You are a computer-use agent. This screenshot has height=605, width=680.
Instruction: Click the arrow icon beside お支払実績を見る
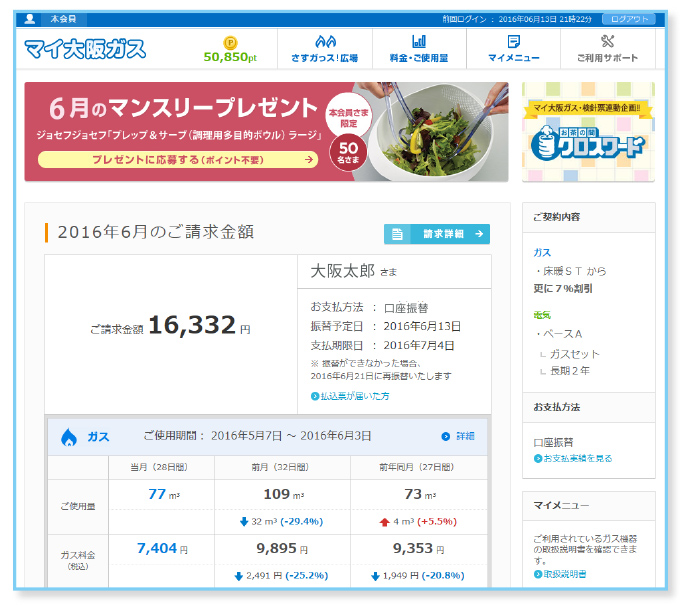point(538,458)
